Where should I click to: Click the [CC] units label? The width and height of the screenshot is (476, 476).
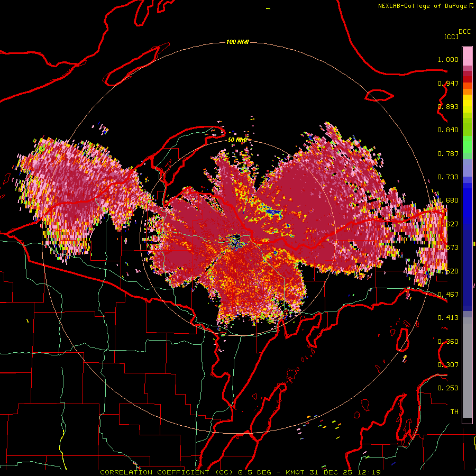point(451,36)
